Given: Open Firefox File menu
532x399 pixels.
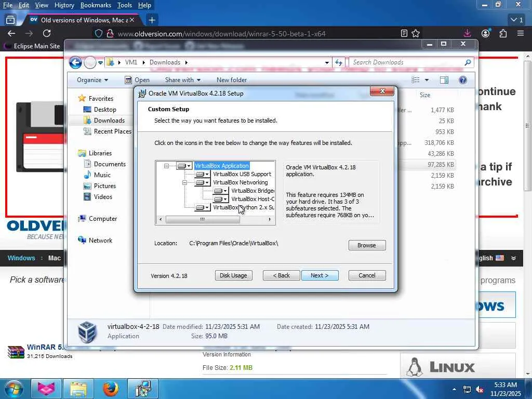Looking at the screenshot, I should pyautogui.click(x=7, y=5).
